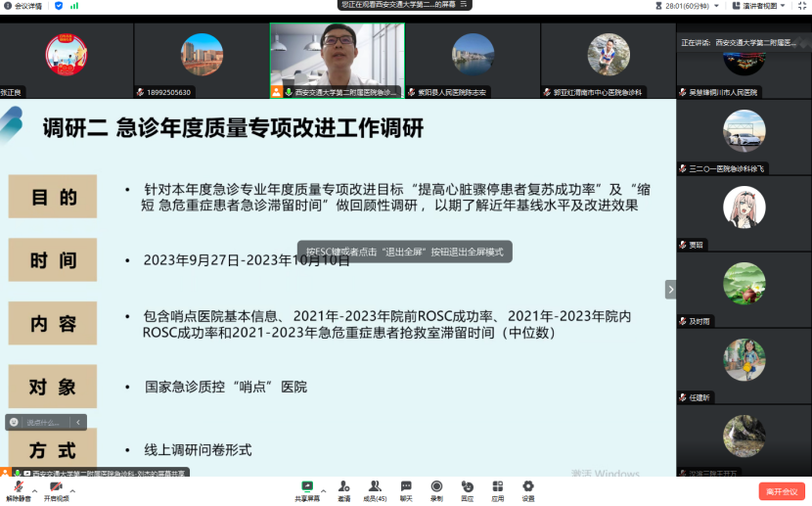The width and height of the screenshot is (812, 506).
Task: Select the 三二〇一医院急诊科 participant car avatar
Action: tap(744, 131)
